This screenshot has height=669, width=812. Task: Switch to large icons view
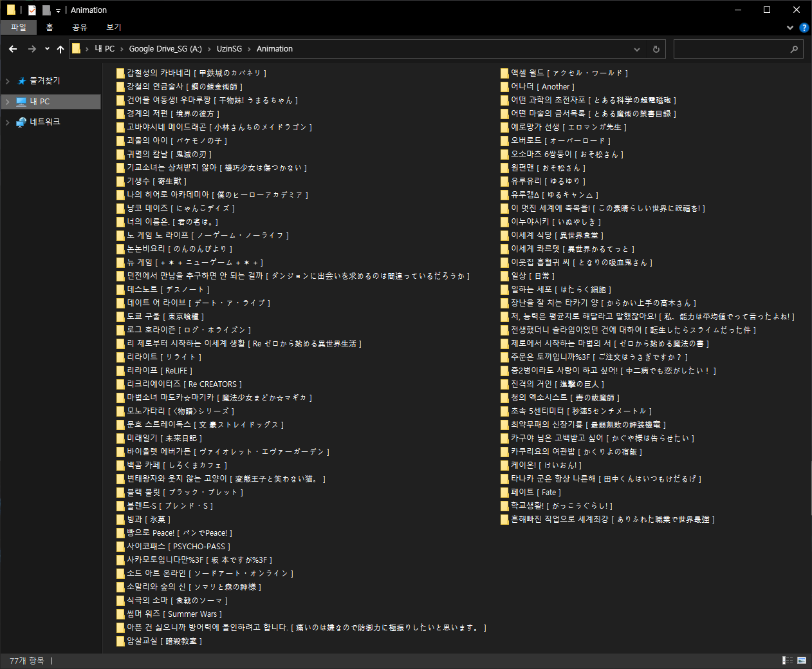coord(802,660)
